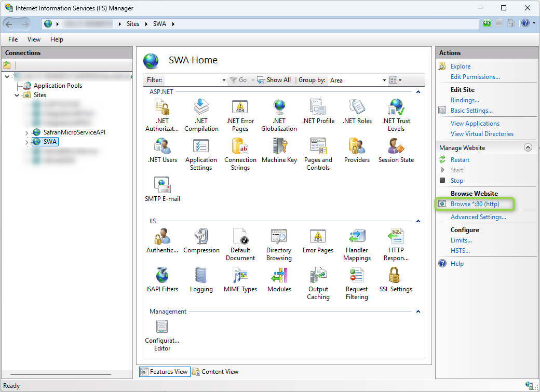Open Modules feature
Viewport: 540px width, 392px height.
(x=279, y=280)
